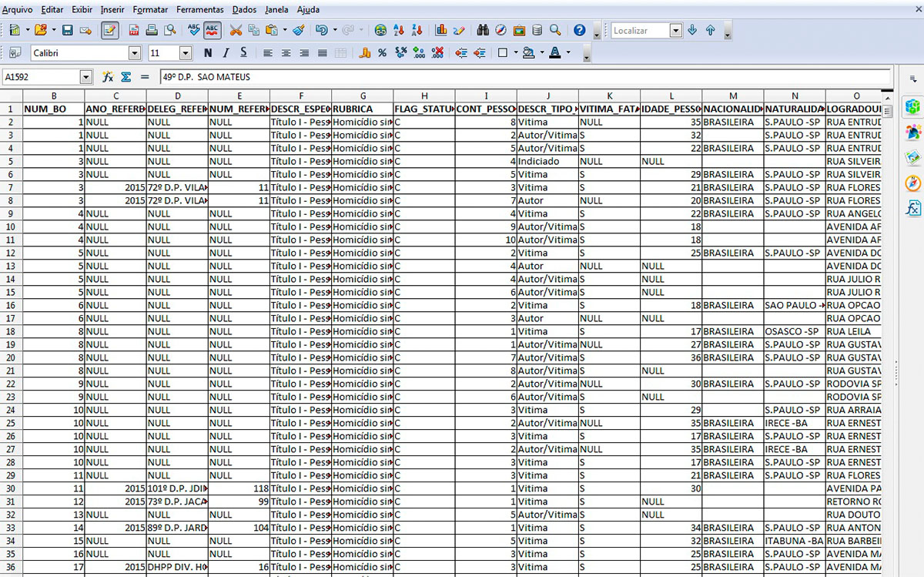Sort ascending with the A-Z icon
Image resolution: width=924 pixels, height=577 pixels.
click(x=399, y=31)
